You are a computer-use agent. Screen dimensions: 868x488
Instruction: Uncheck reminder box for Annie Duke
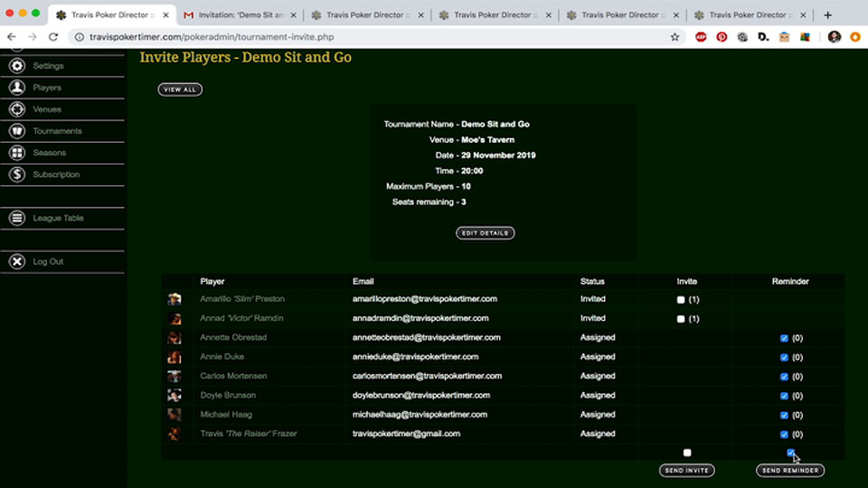pyautogui.click(x=784, y=357)
